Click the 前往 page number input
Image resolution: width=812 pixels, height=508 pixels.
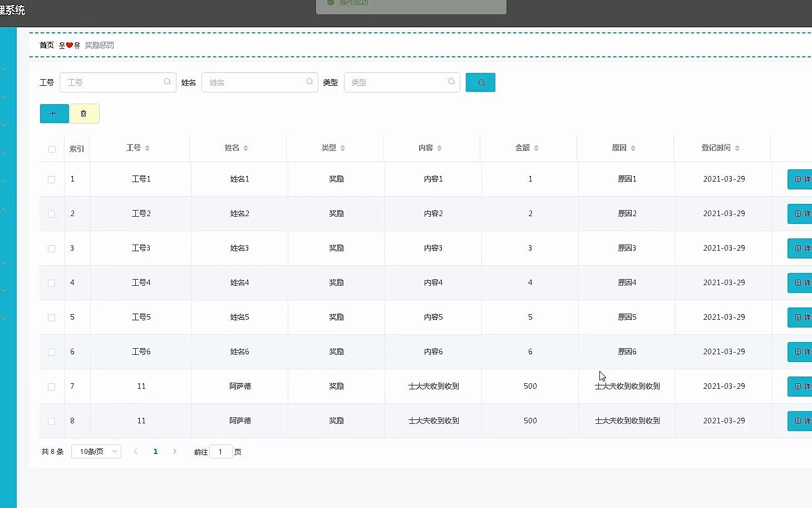coord(220,452)
